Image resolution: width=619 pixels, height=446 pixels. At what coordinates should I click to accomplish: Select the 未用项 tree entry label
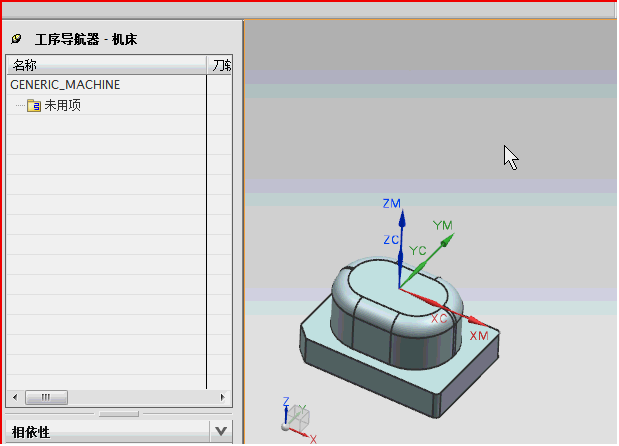coord(62,105)
